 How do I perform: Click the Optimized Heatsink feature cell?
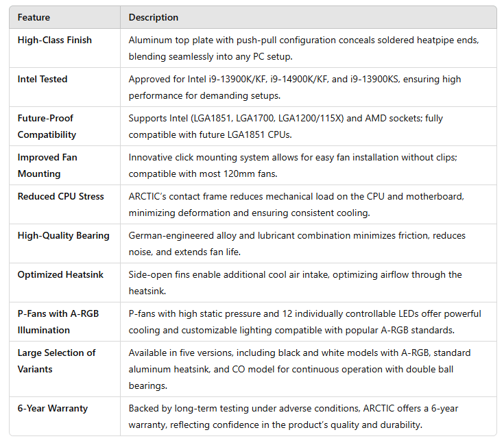(65, 283)
